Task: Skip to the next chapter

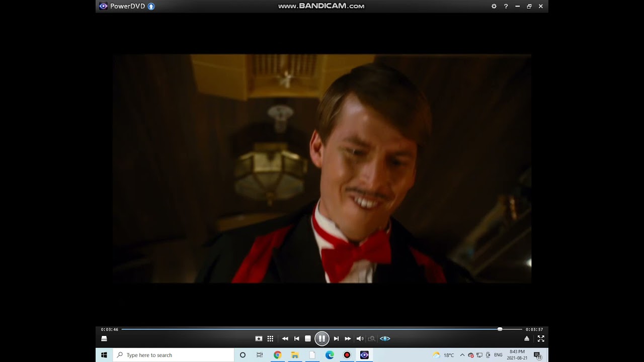Action: click(x=336, y=339)
